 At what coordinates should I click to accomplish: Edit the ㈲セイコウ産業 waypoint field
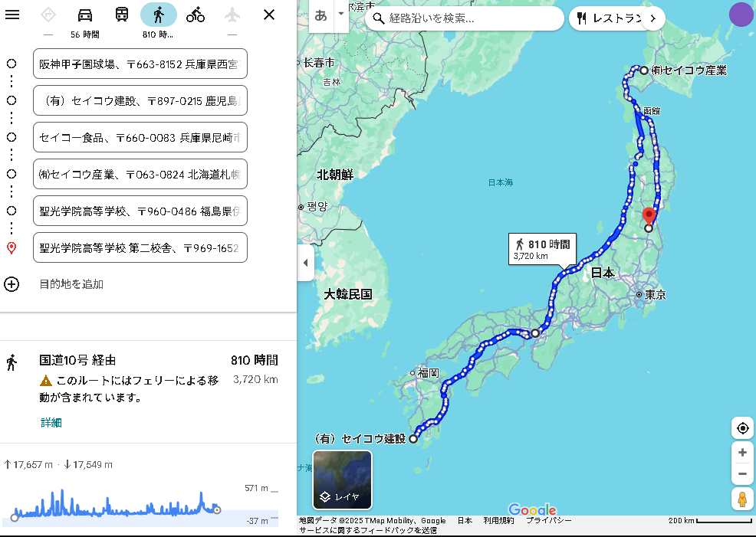pyautogui.click(x=140, y=174)
